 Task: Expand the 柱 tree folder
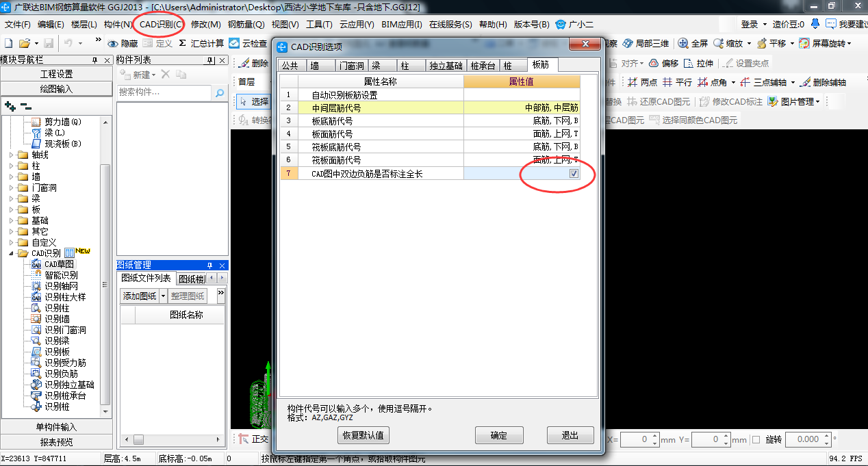(12, 166)
